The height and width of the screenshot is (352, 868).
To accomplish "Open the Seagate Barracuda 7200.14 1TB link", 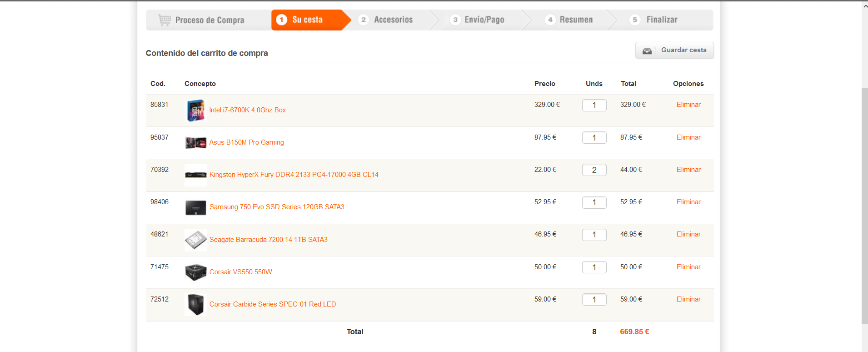I will pyautogui.click(x=269, y=240).
